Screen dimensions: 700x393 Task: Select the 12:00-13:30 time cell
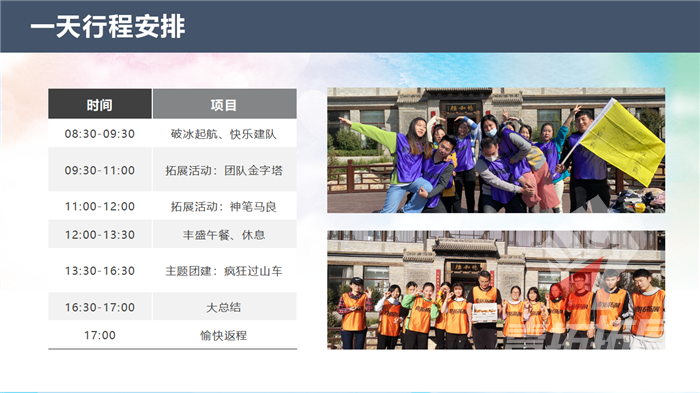(x=100, y=234)
